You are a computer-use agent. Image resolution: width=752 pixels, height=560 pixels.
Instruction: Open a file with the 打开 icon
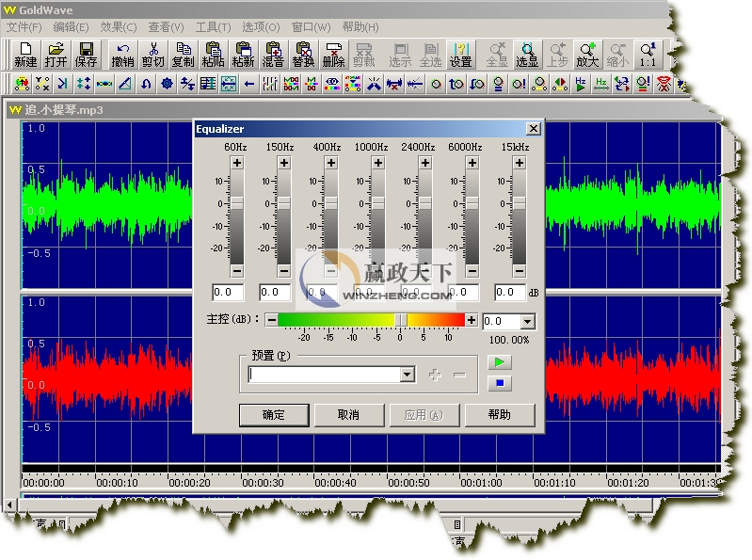coord(56,55)
